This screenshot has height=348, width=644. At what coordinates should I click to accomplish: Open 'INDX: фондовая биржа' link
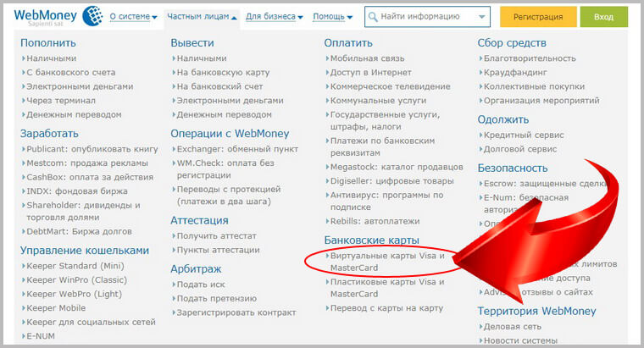pos(77,191)
